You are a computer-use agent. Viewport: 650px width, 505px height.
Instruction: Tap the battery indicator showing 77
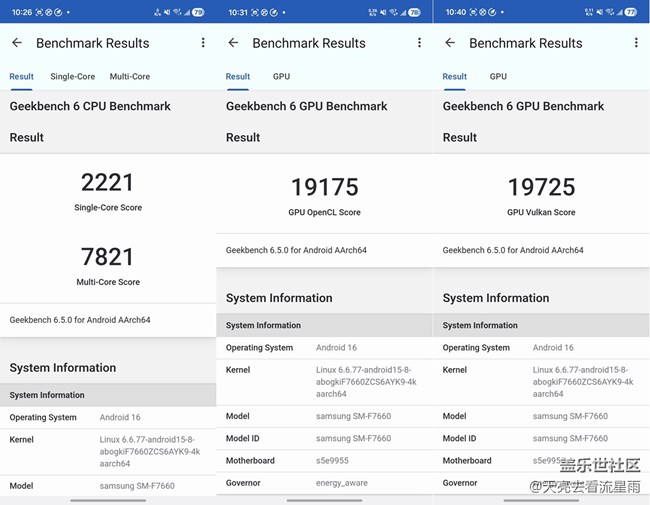(630, 12)
